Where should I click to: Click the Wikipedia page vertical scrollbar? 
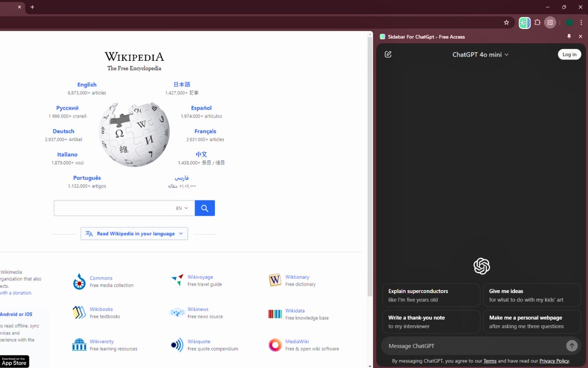pyautogui.click(x=370, y=166)
